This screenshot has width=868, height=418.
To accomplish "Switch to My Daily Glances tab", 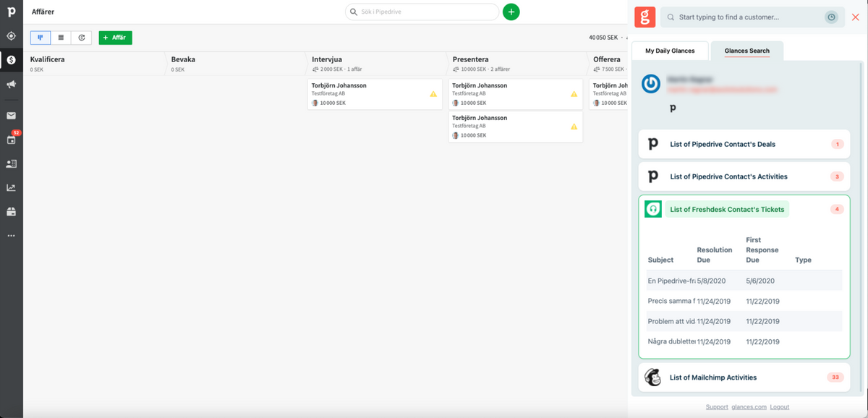I will tap(670, 51).
